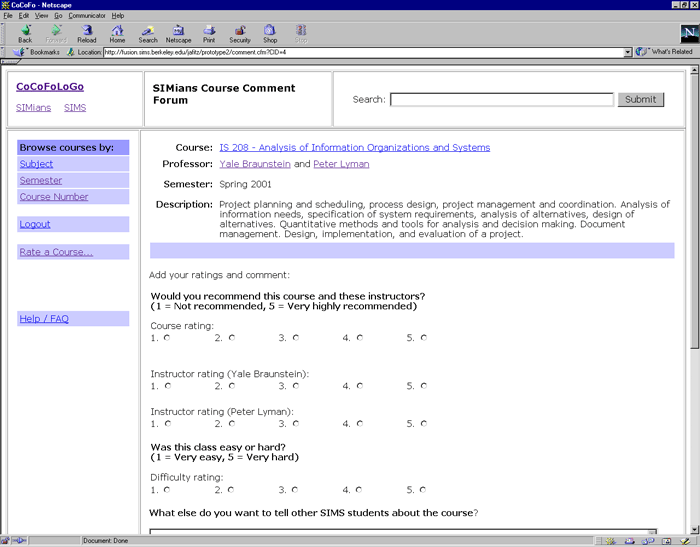
Task: Select Course rating 3
Action: click(296, 338)
